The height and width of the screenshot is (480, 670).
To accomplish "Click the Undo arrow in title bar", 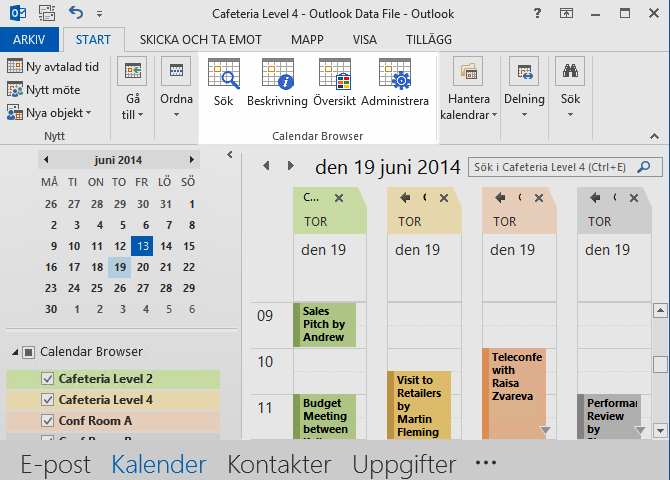I will coord(76,13).
